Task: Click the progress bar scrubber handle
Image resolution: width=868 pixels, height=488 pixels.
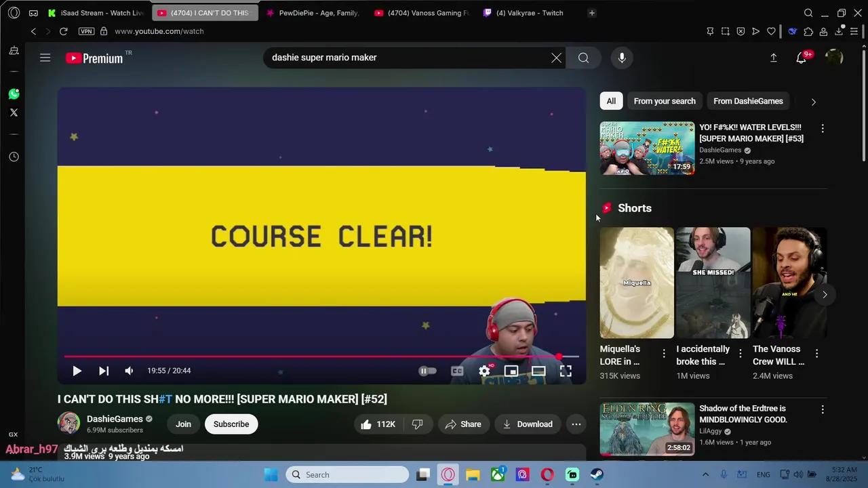Action: (x=559, y=356)
